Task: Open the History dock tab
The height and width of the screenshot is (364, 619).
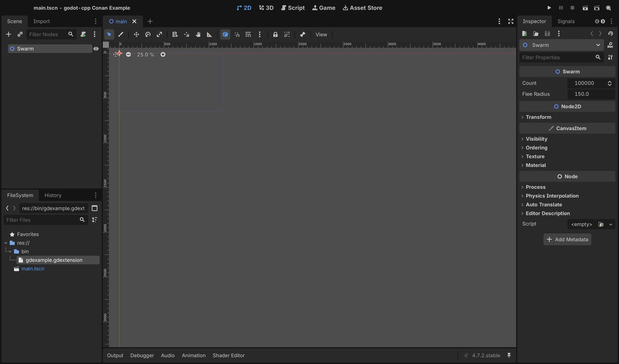Action: point(53,195)
